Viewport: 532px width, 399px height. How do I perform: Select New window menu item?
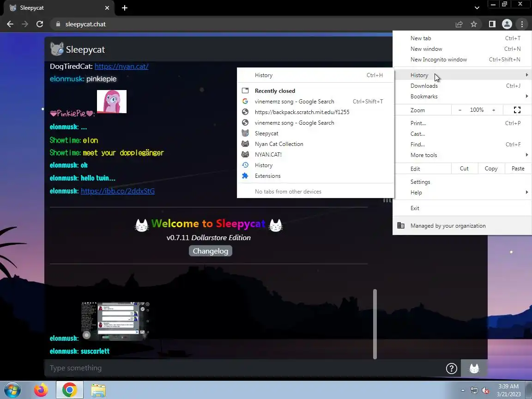tap(462, 49)
